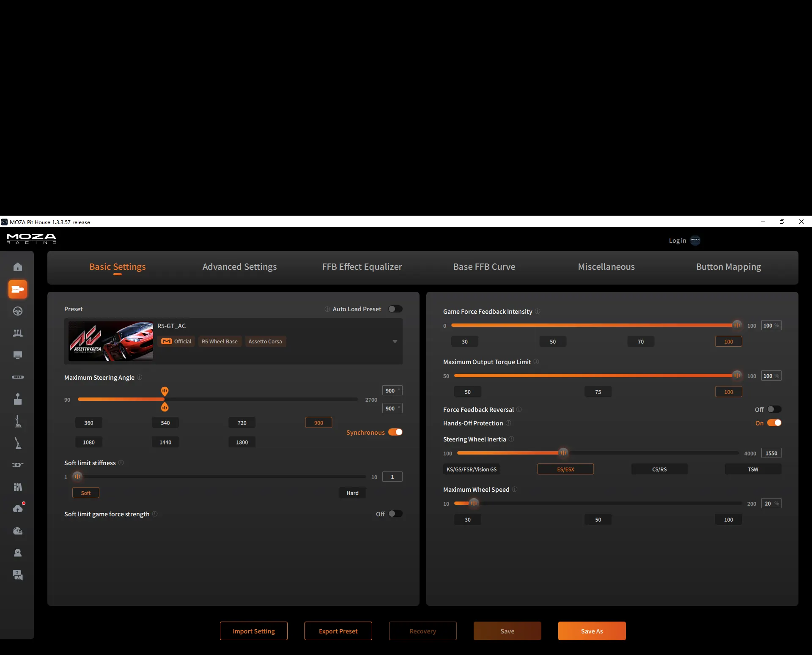This screenshot has width=812, height=655.
Task: Set soft limit stiffness to Hard
Action: click(352, 493)
